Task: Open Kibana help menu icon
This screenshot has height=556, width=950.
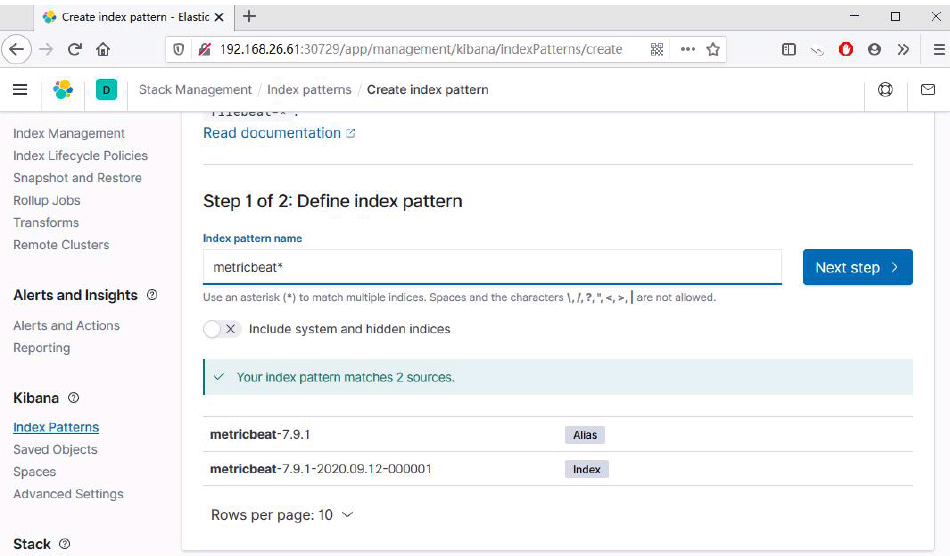Action: click(x=885, y=90)
